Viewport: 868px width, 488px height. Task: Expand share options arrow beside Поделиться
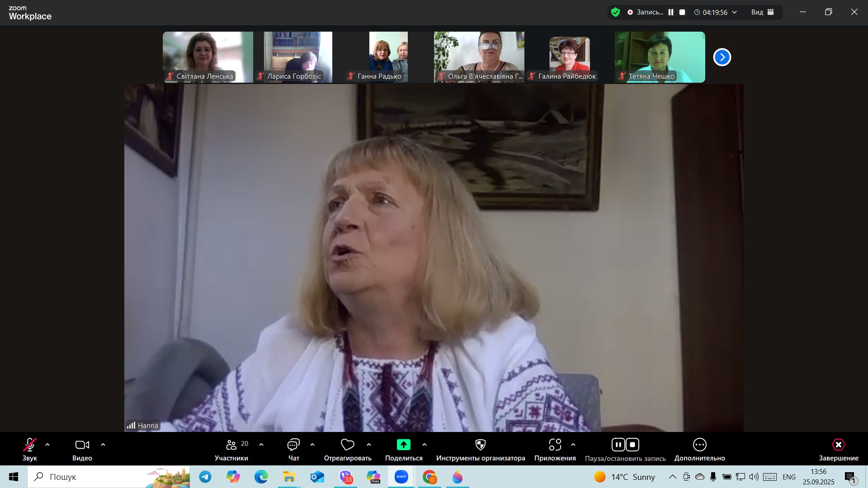(425, 445)
